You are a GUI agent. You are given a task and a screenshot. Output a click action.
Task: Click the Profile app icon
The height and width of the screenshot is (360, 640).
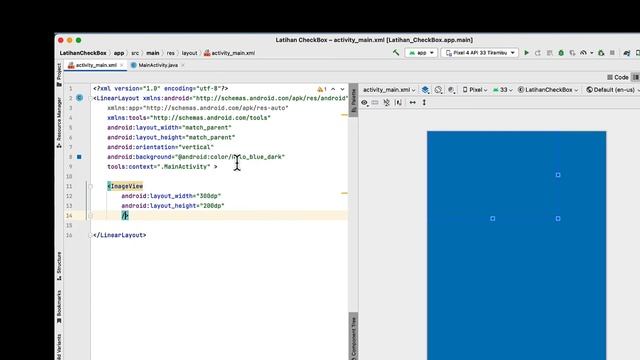coord(584,53)
